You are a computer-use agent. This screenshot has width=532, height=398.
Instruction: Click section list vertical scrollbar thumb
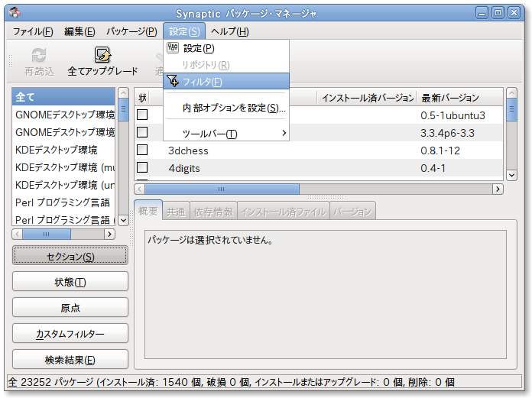(x=123, y=109)
